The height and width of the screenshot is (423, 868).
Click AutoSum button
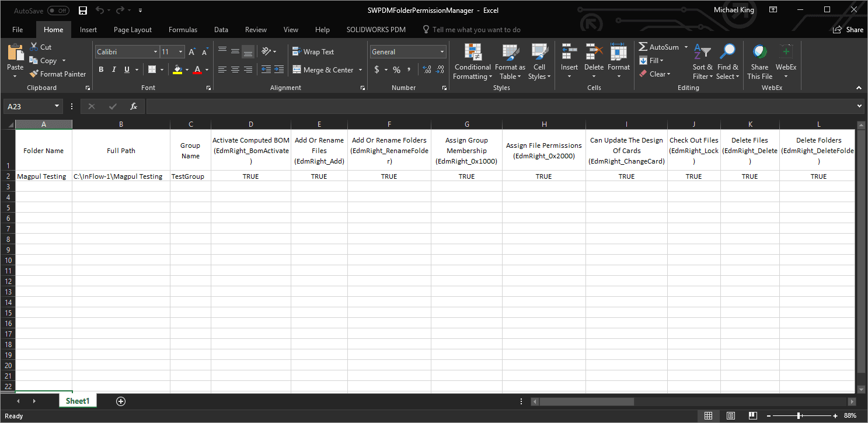pos(658,47)
